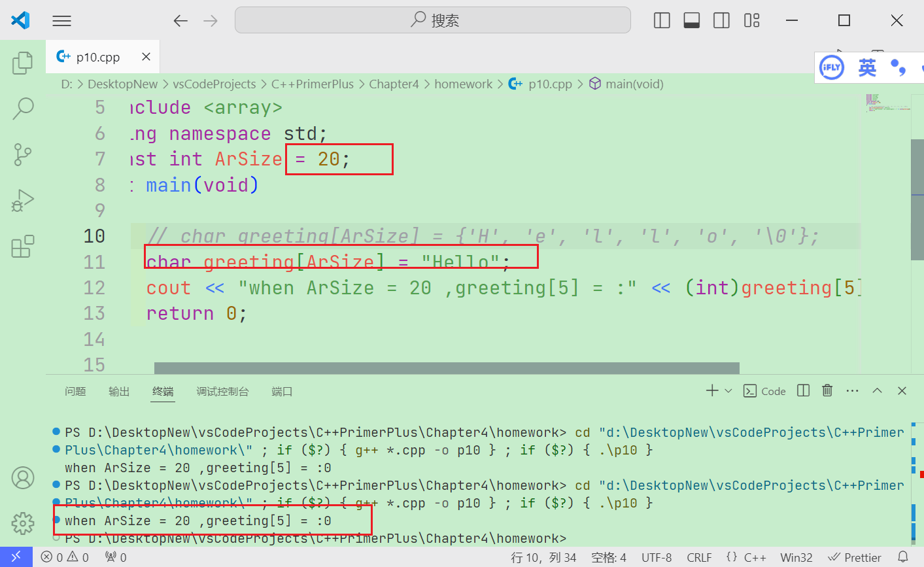The width and height of the screenshot is (924, 567).
Task: Open the remote window status button
Action: [x=16, y=557]
